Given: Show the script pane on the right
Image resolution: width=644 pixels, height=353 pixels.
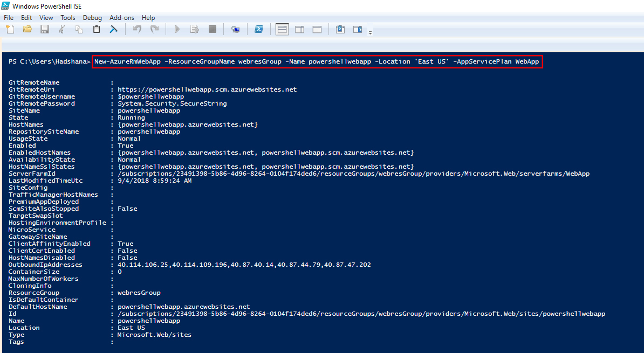Looking at the screenshot, I should (300, 29).
